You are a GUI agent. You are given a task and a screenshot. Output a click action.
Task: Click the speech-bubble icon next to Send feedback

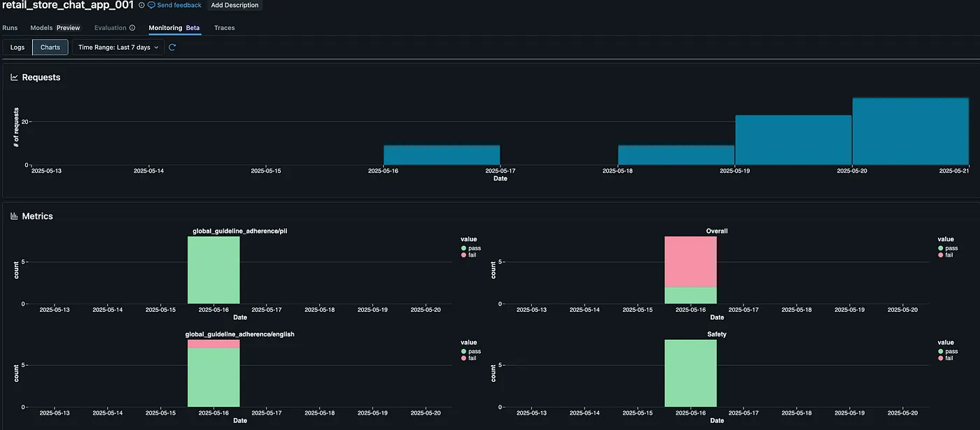tap(150, 5)
